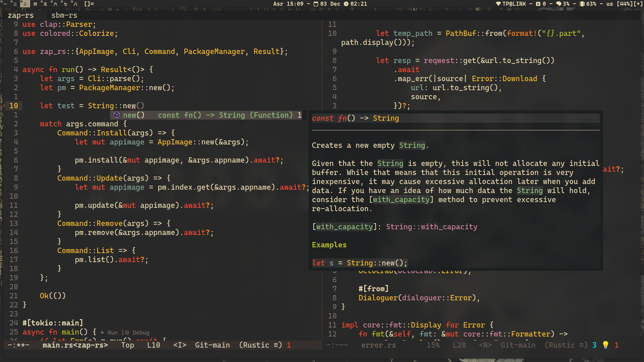The width and height of the screenshot is (644, 362).
Task: Click the battery 63% indicator icon
Action: coord(582,4)
